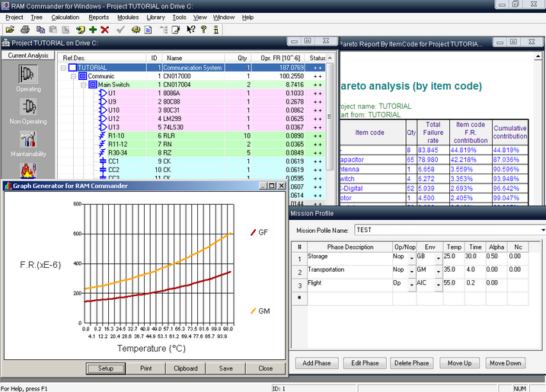Activate context help arrow-question icon

tap(191, 30)
